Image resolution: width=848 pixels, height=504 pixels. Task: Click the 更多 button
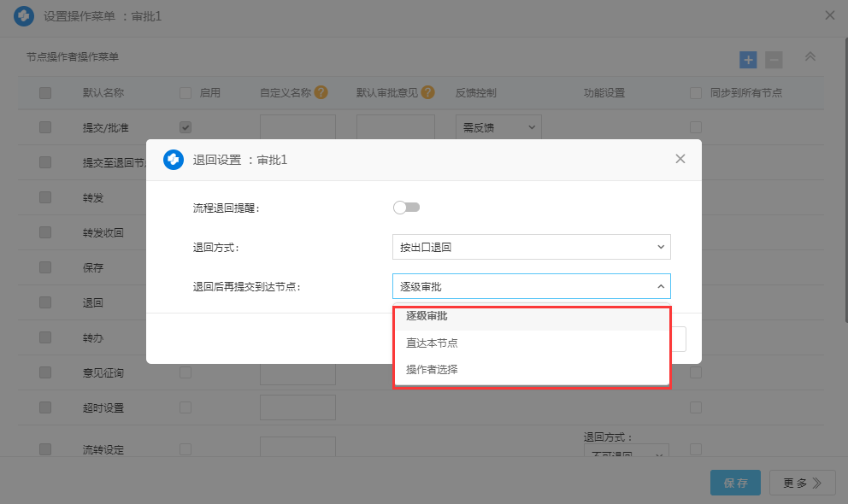click(x=802, y=483)
